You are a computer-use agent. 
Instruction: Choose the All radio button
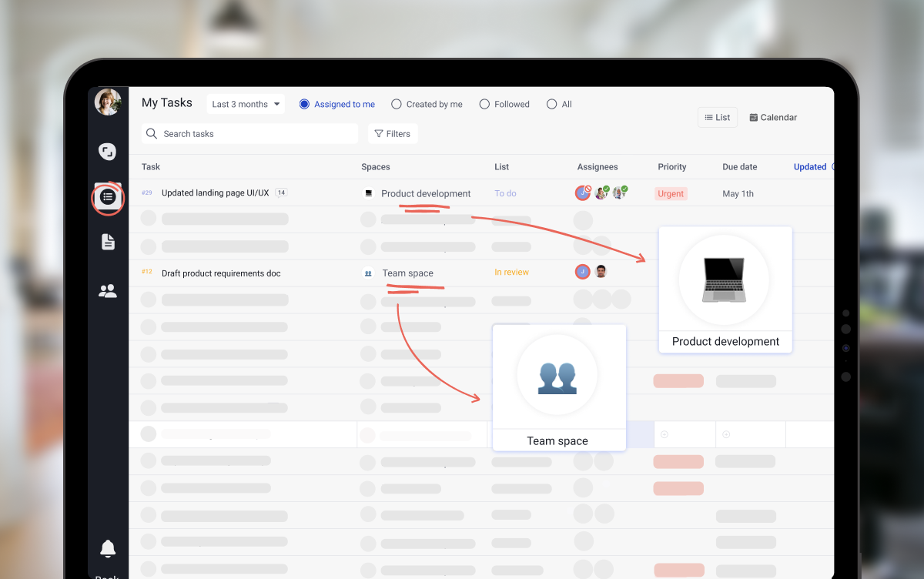point(551,104)
